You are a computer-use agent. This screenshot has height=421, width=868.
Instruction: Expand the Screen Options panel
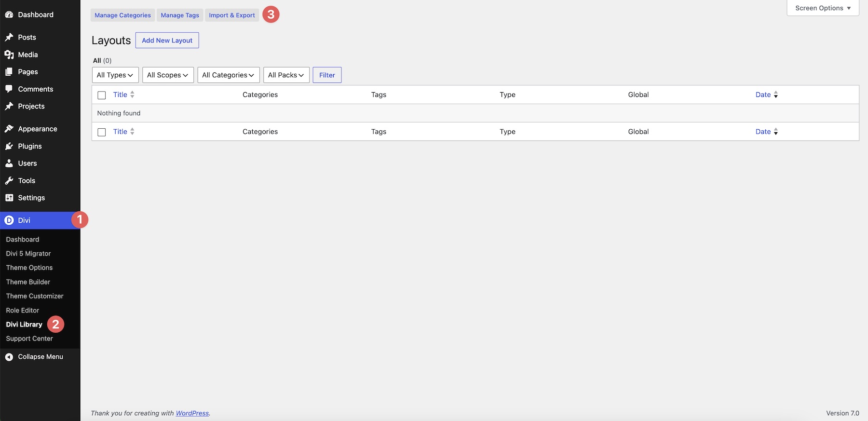823,8
